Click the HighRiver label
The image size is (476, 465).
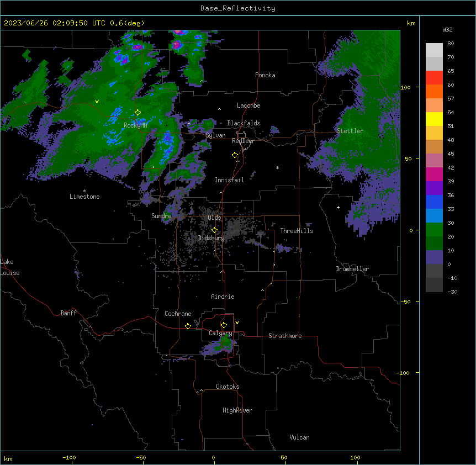pos(237,410)
